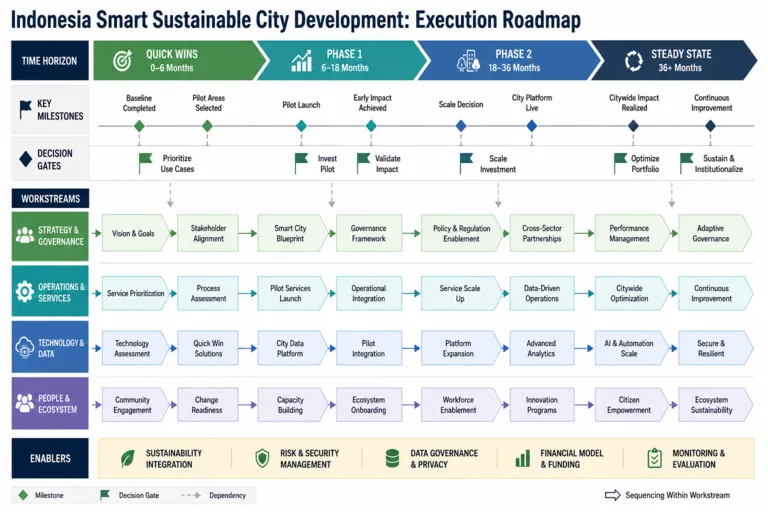This screenshot has height=512, width=768.
Task: Select the Baseline Completed milestone diamond
Action: [139, 126]
